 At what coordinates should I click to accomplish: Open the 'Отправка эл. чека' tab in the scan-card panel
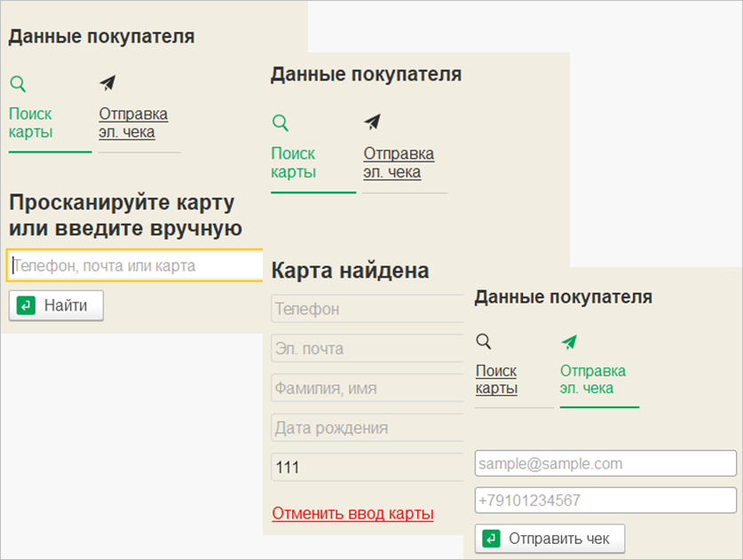[133, 123]
